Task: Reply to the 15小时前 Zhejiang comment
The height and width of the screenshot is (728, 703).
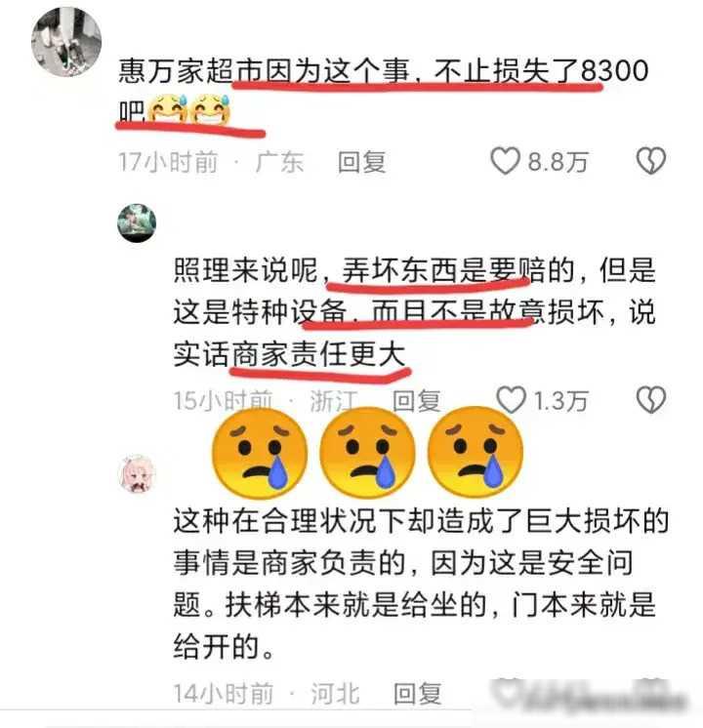Action: [x=416, y=401]
